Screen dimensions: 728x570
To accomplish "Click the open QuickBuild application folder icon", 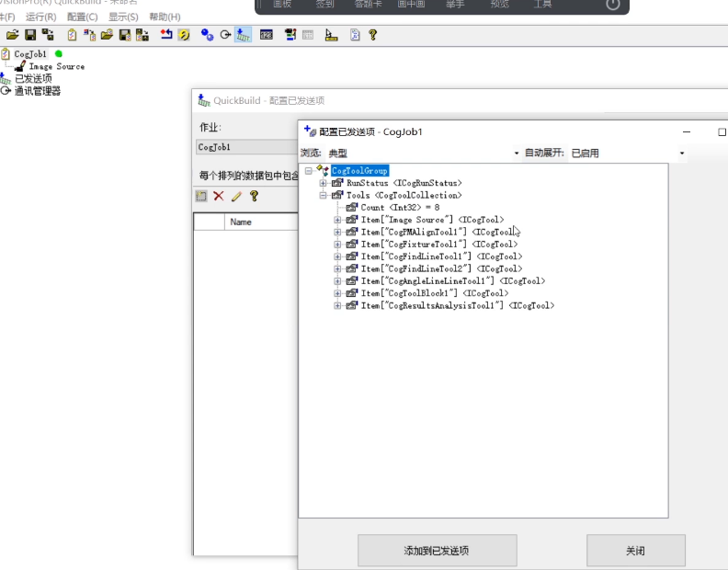I will 13,35.
